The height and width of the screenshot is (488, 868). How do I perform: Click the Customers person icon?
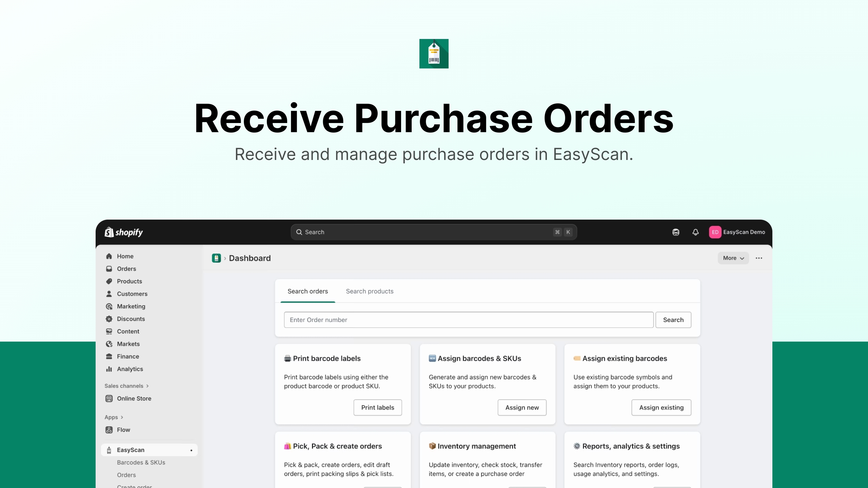click(109, 294)
